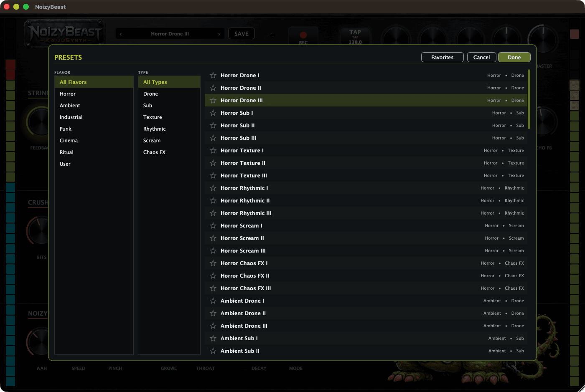Show only Favorites presets
Image resolution: width=585 pixels, height=392 pixels.
[x=443, y=57]
